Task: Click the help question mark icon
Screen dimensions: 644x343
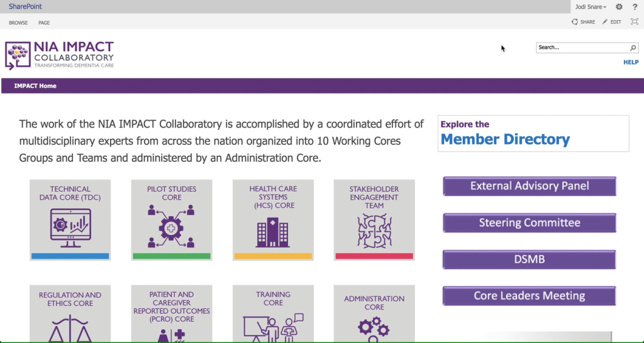Action: 635,6
